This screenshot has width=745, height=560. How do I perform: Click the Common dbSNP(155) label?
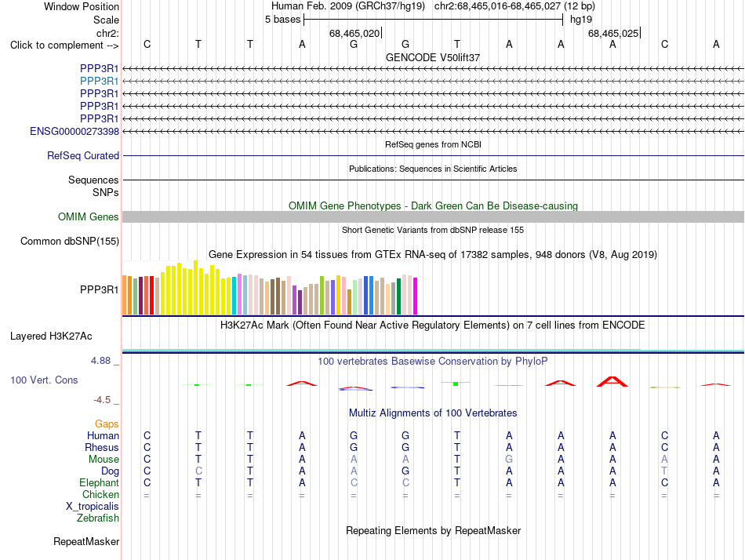pos(70,241)
